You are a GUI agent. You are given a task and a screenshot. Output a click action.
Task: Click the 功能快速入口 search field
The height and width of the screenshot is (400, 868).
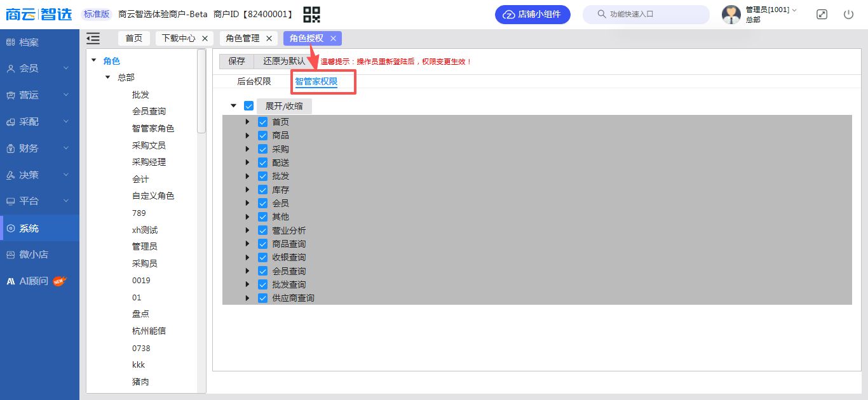tap(646, 14)
